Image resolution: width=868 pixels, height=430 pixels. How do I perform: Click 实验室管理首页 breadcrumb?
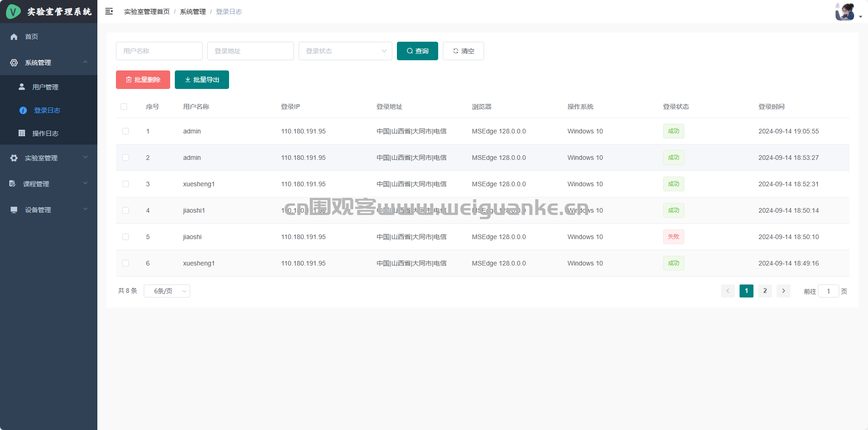[147, 12]
